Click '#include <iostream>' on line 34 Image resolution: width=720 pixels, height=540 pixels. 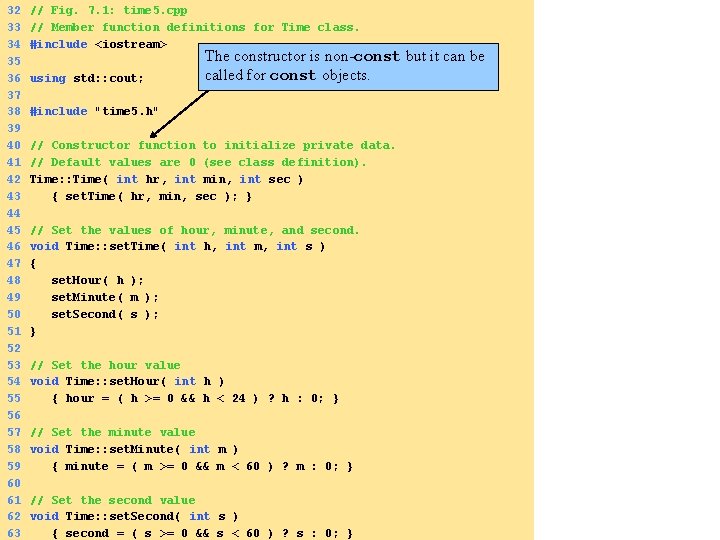(98, 44)
